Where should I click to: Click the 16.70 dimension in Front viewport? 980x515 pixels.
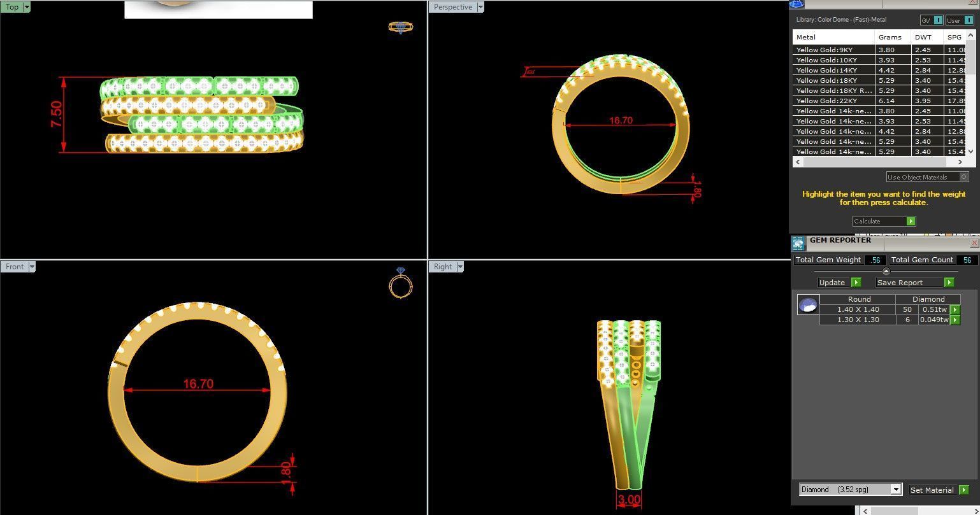(x=198, y=384)
